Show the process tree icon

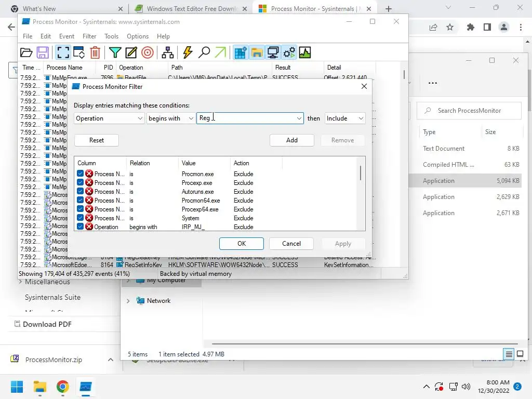[x=168, y=52]
